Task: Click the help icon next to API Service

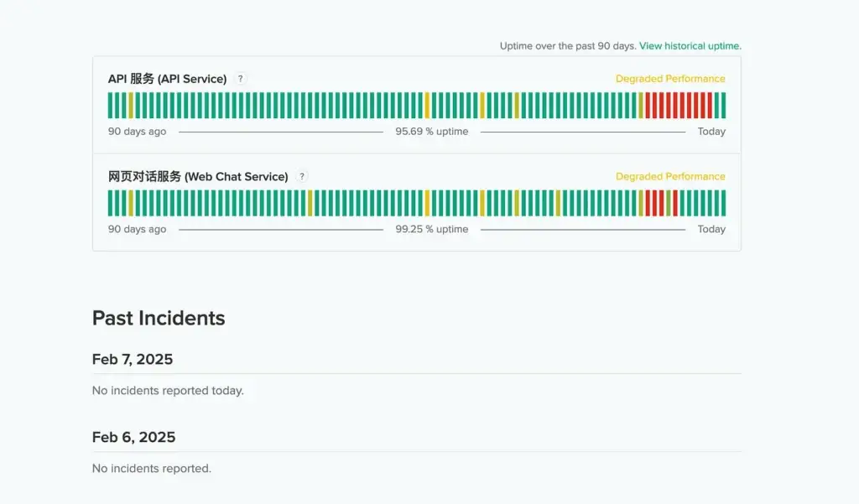Action: pos(240,78)
